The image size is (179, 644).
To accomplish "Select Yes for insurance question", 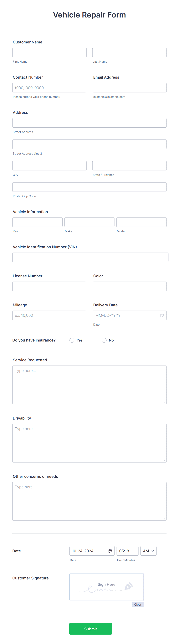I will click(72, 340).
